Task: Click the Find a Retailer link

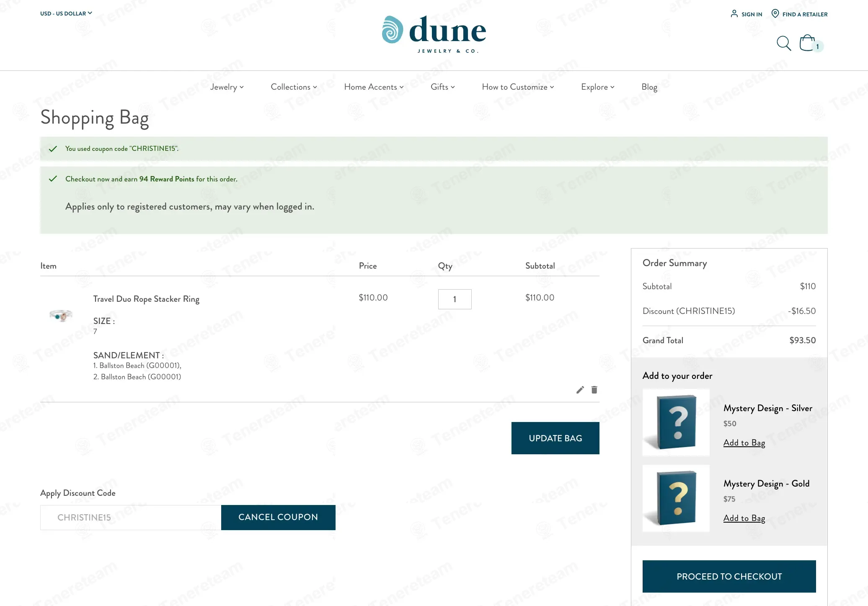Action: click(x=805, y=14)
